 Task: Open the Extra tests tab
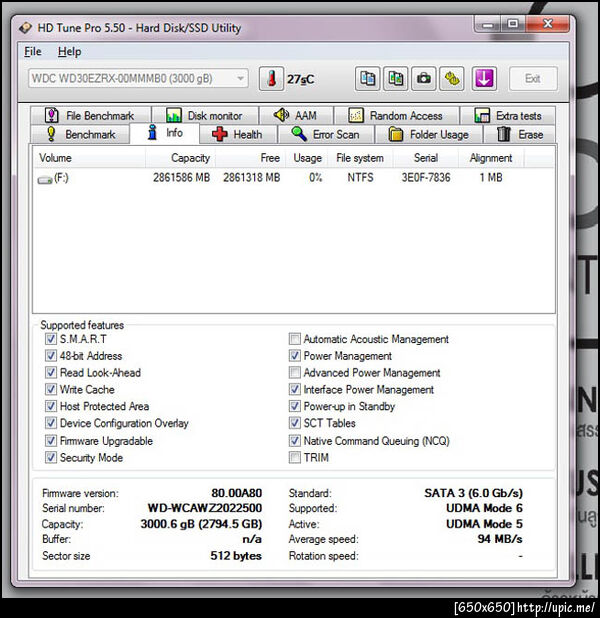(x=508, y=115)
